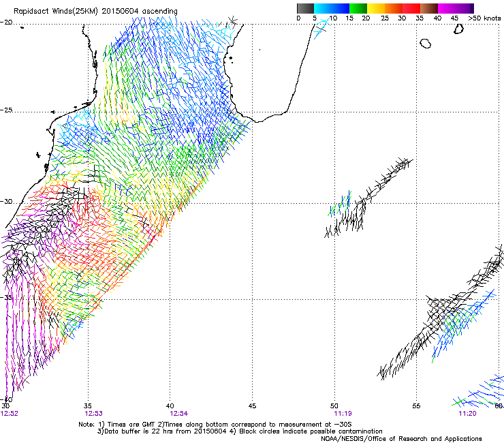This screenshot has height=443, width=504.
Task: Click the blue 10-15 knots legend swatch
Action: (x=341, y=8)
